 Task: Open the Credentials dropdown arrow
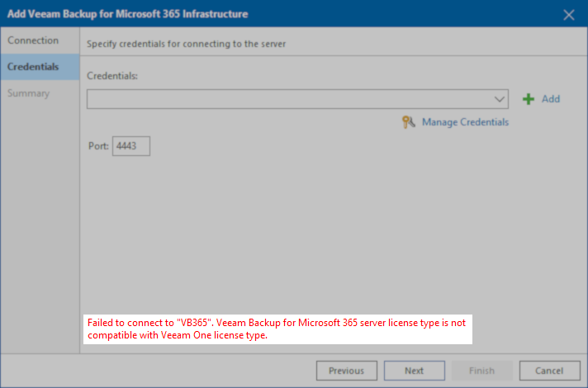499,99
